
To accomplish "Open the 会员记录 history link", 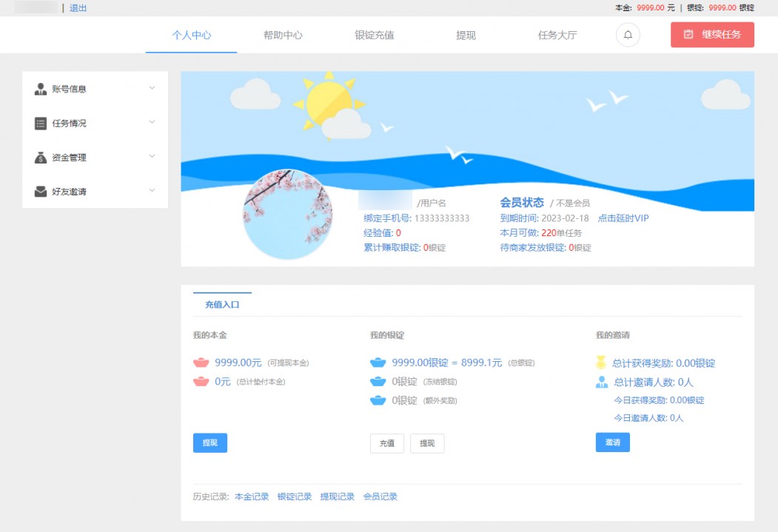I will pos(380,496).
